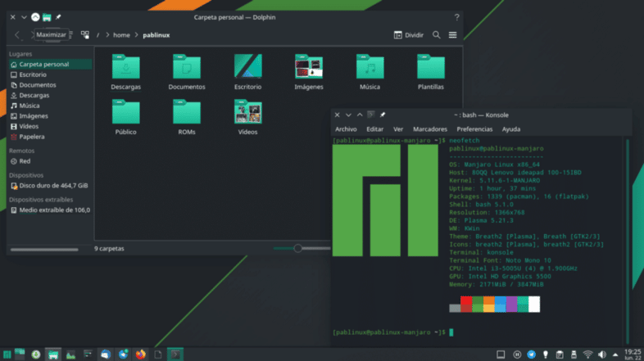
Task: Select Escritorio in Dolphin sidebar
Action: [50, 74]
